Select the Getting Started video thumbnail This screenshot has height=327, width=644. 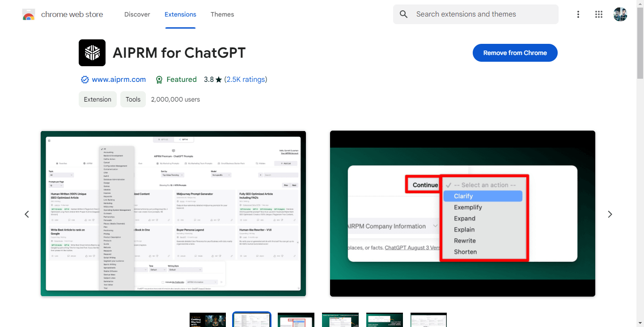[208, 320]
